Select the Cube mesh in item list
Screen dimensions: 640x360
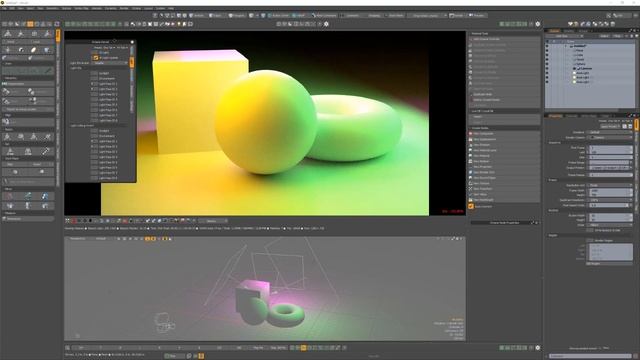pyautogui.click(x=580, y=55)
